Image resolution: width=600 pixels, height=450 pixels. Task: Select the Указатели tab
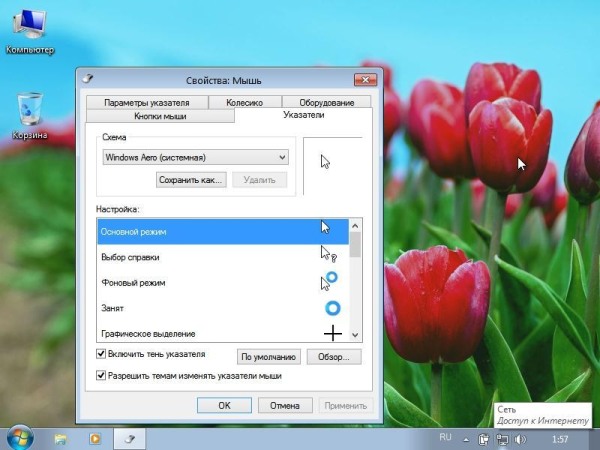tap(303, 115)
